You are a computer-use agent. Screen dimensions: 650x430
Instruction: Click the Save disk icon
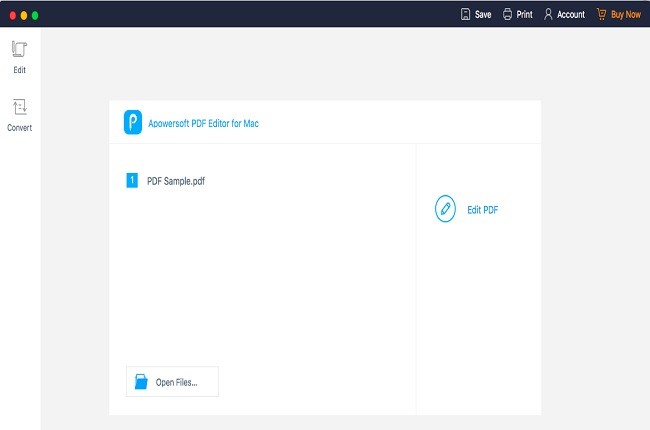click(x=465, y=15)
